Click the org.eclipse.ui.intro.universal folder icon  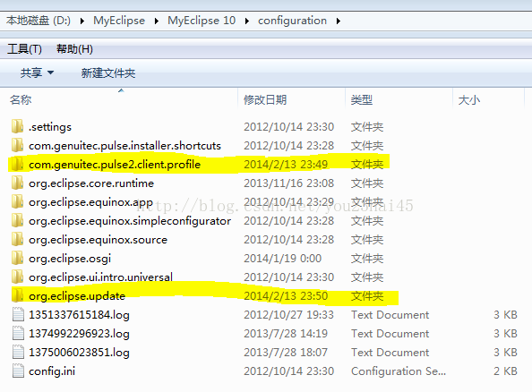[x=17, y=277]
